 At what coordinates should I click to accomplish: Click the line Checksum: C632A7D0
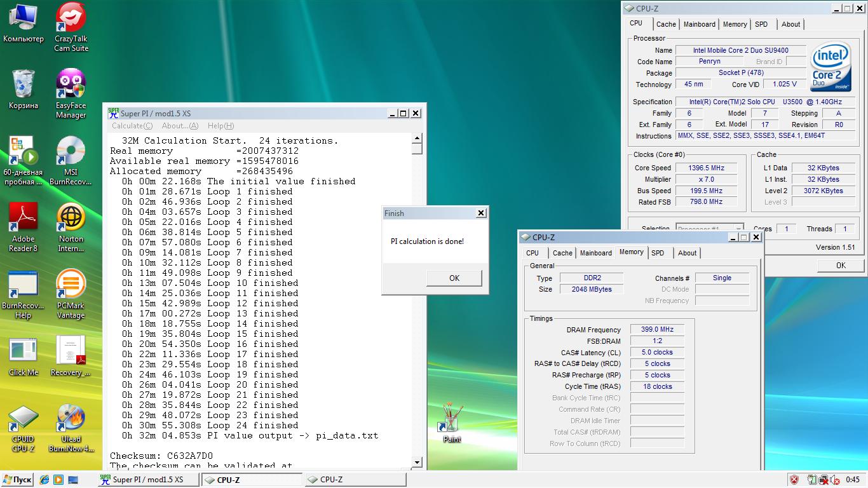[x=161, y=456]
